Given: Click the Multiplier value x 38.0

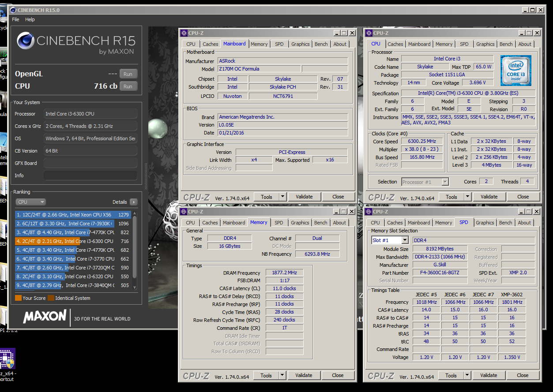Looking at the screenshot, I should tap(422, 149).
